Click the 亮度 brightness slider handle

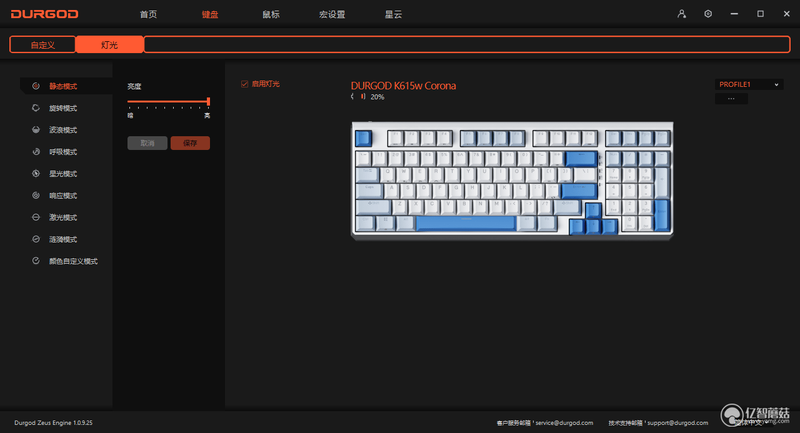(x=208, y=101)
